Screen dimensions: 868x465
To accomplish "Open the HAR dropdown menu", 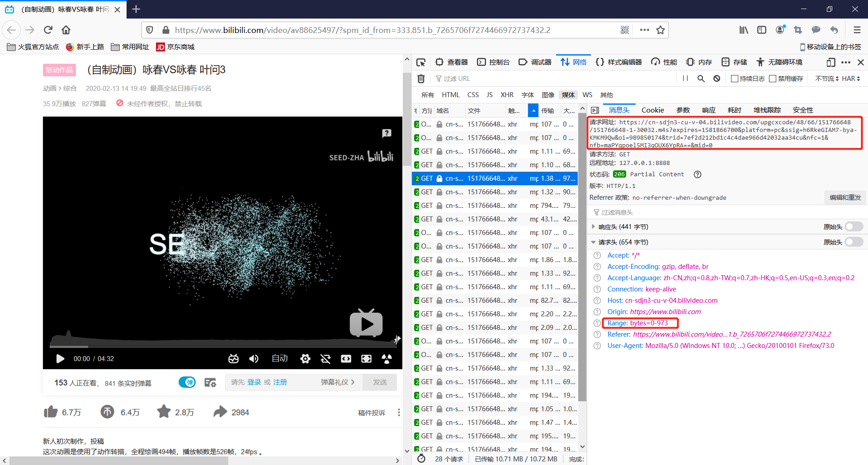I will (x=851, y=79).
